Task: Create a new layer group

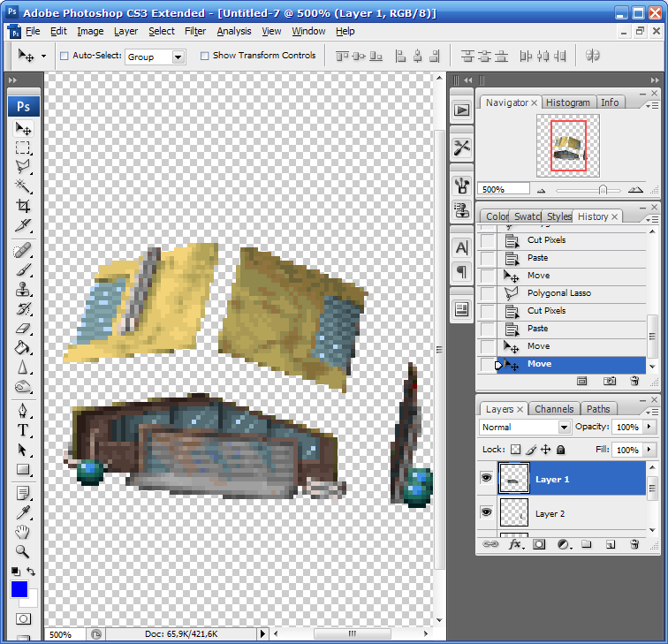Action: tap(587, 544)
